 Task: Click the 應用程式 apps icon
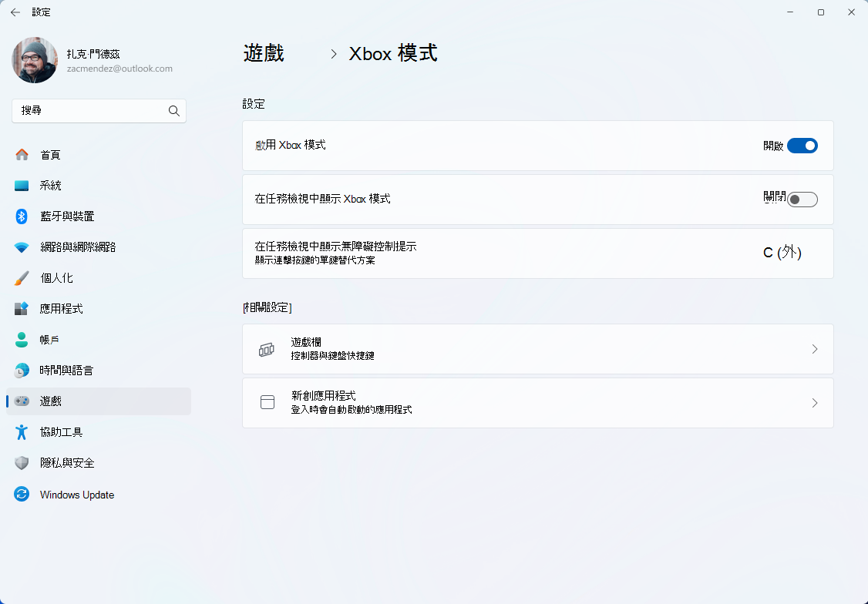pyautogui.click(x=22, y=309)
